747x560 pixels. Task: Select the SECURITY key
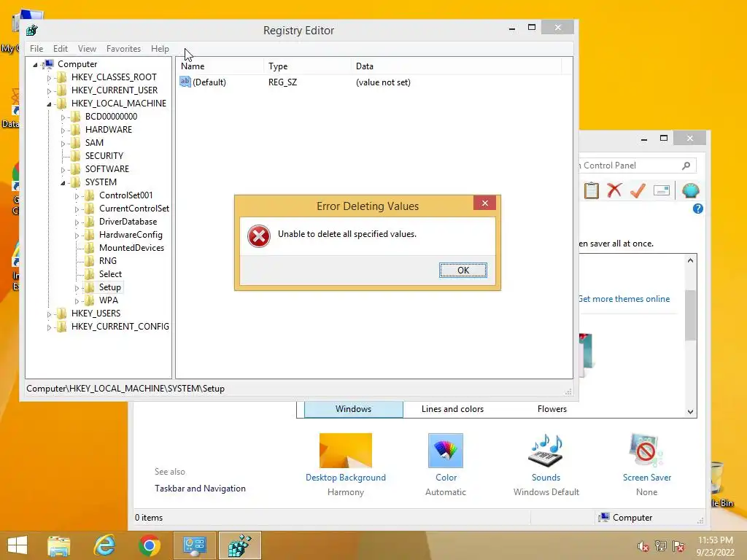point(104,156)
